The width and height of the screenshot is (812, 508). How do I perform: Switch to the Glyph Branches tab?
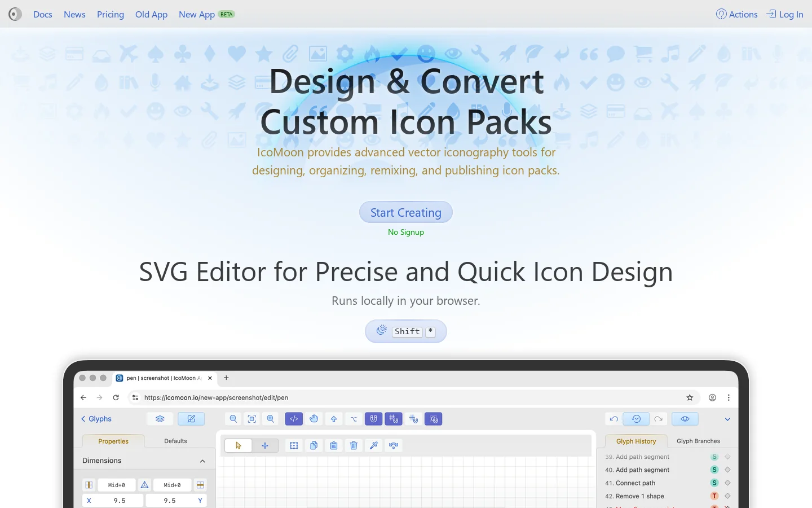coord(698,441)
